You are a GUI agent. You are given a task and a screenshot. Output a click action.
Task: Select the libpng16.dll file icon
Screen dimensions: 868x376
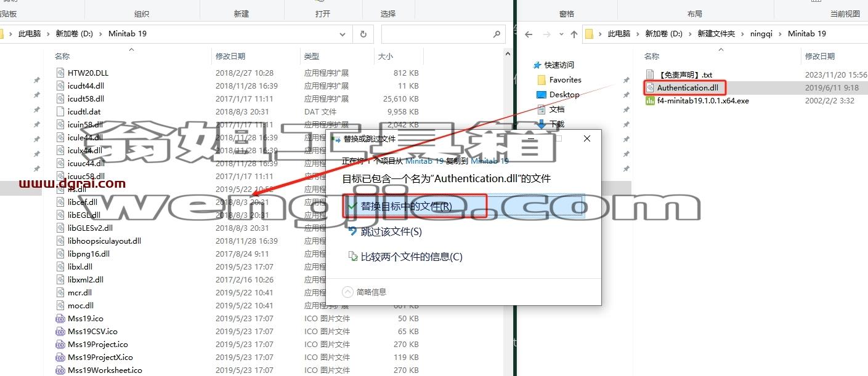[x=60, y=254]
